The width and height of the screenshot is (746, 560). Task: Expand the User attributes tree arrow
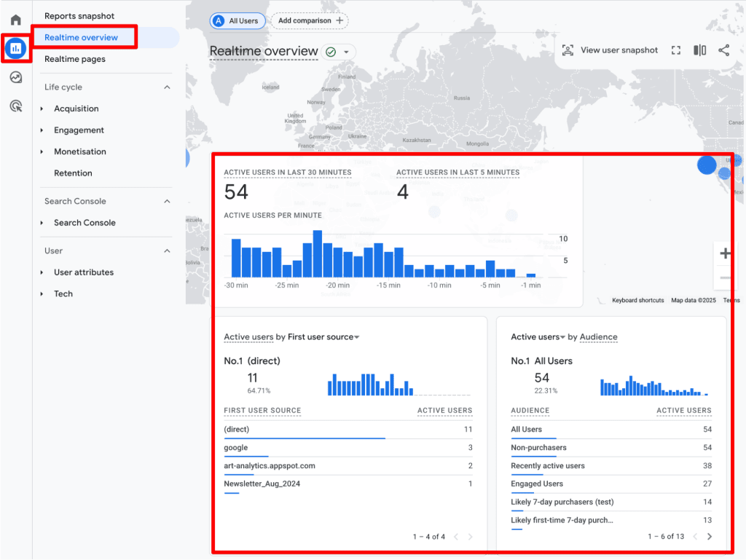42,272
